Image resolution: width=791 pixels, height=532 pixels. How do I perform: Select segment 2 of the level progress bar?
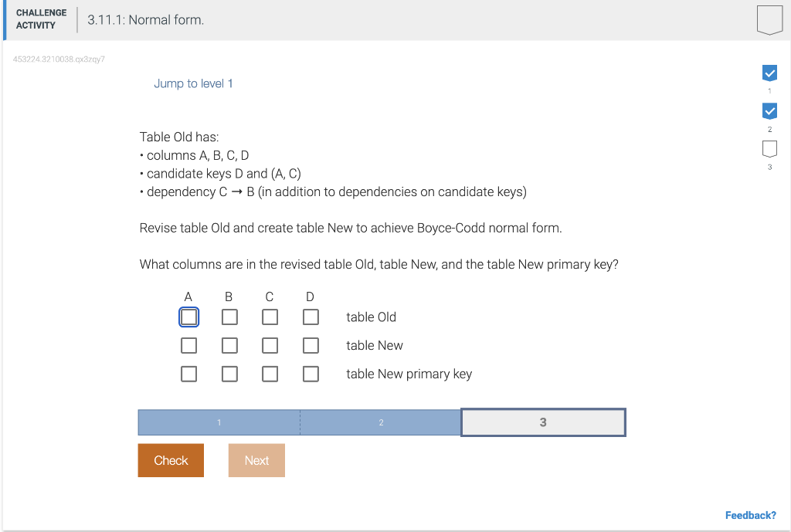(380, 422)
